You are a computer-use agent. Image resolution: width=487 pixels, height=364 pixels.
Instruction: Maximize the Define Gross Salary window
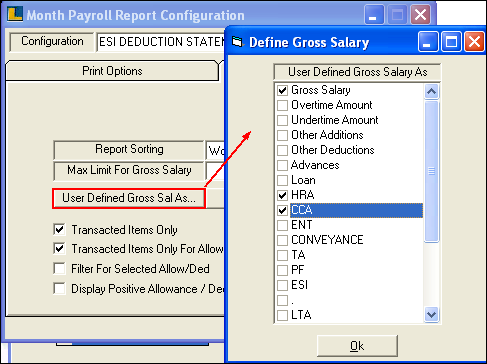pos(451,42)
